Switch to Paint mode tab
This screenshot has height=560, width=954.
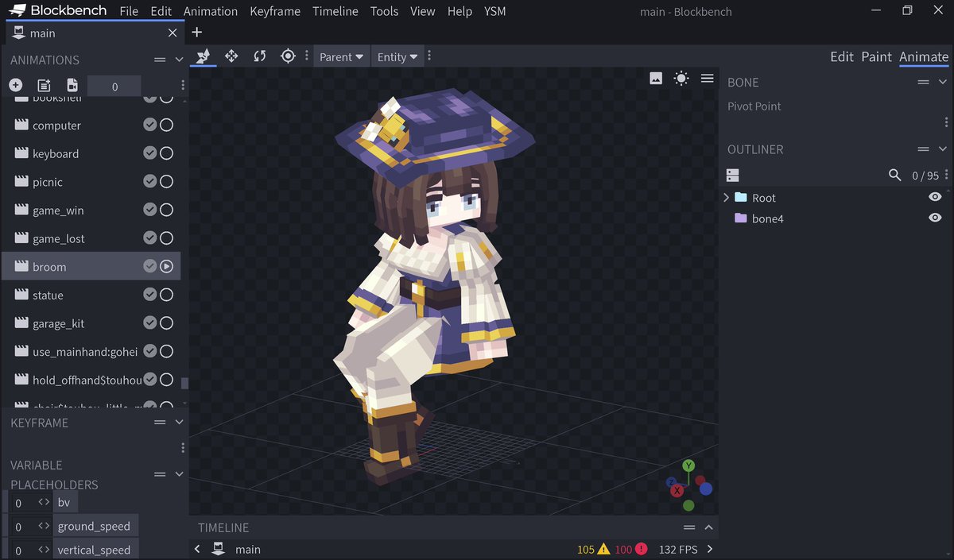pos(877,56)
